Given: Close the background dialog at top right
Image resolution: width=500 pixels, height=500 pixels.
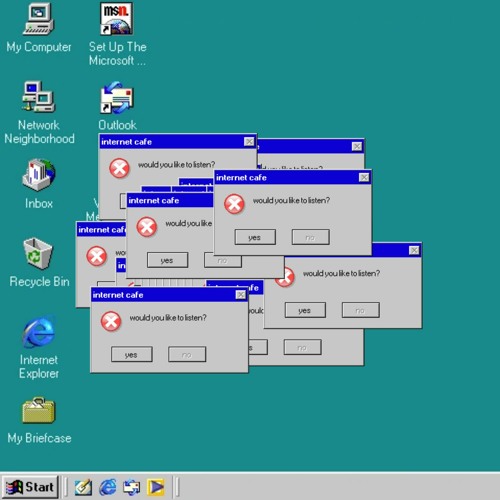Looking at the screenshot, I should point(357,146).
